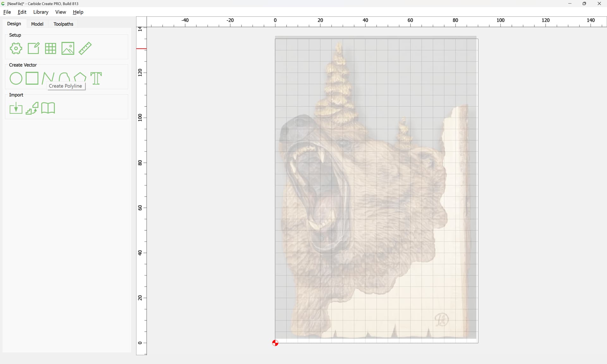
Task: Open the Library menu
Action: coord(41,12)
